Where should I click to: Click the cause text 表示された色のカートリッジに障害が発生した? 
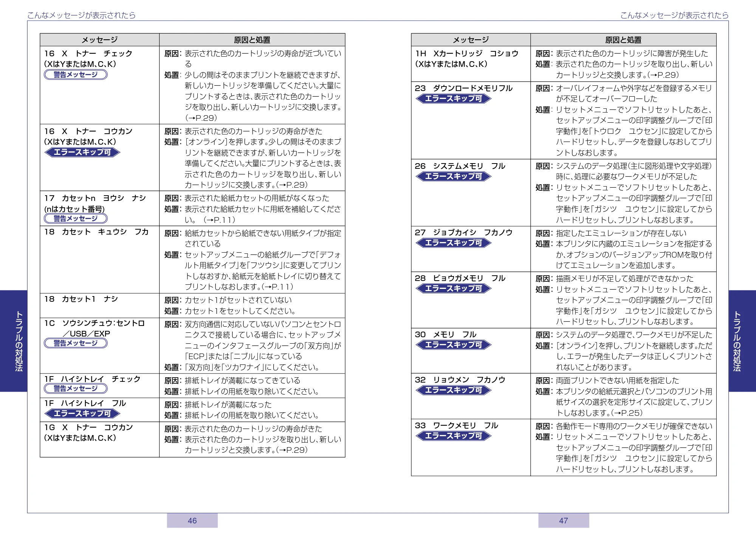[x=632, y=53]
